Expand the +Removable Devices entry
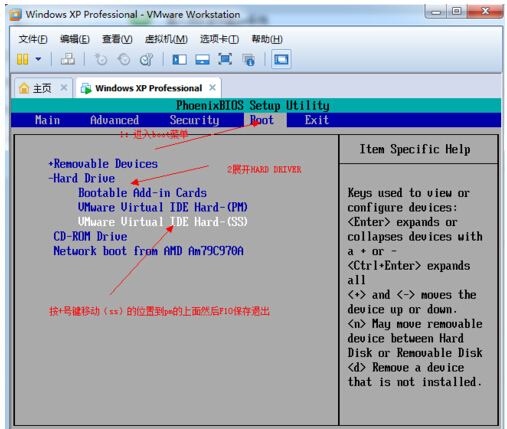The height and width of the screenshot is (429, 507). [x=103, y=164]
